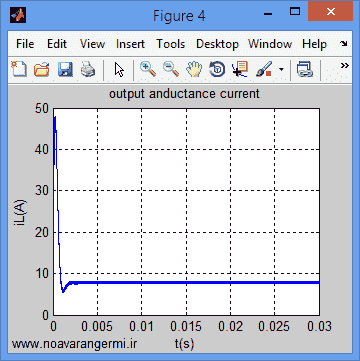The width and height of the screenshot is (360, 361).
Task: Click the y-axis tick label '10'
Action: point(41,273)
